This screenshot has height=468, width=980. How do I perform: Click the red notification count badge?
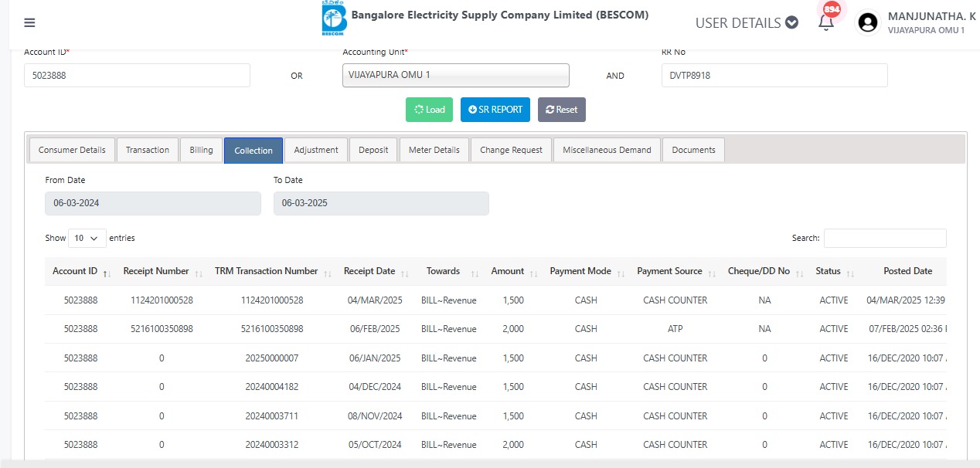click(x=832, y=9)
